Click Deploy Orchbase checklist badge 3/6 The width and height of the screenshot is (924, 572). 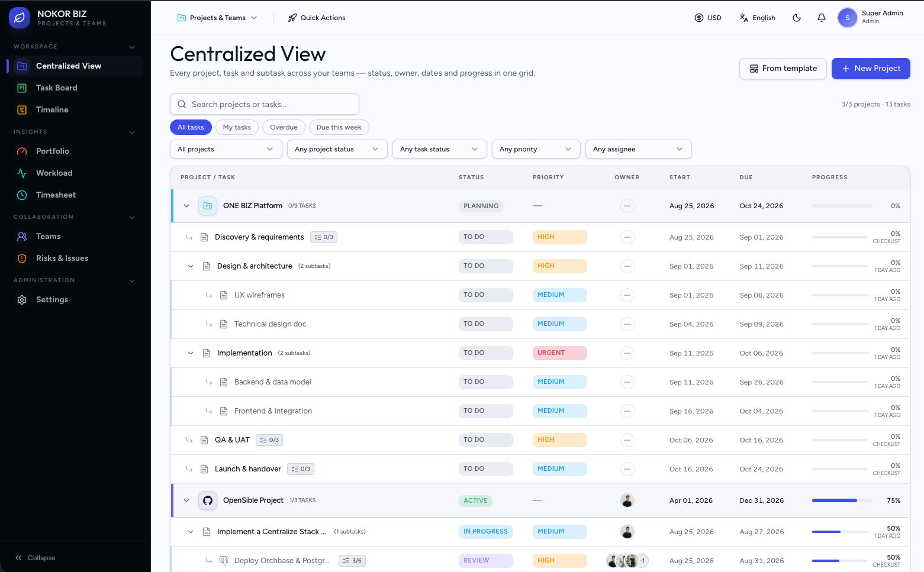coord(352,561)
